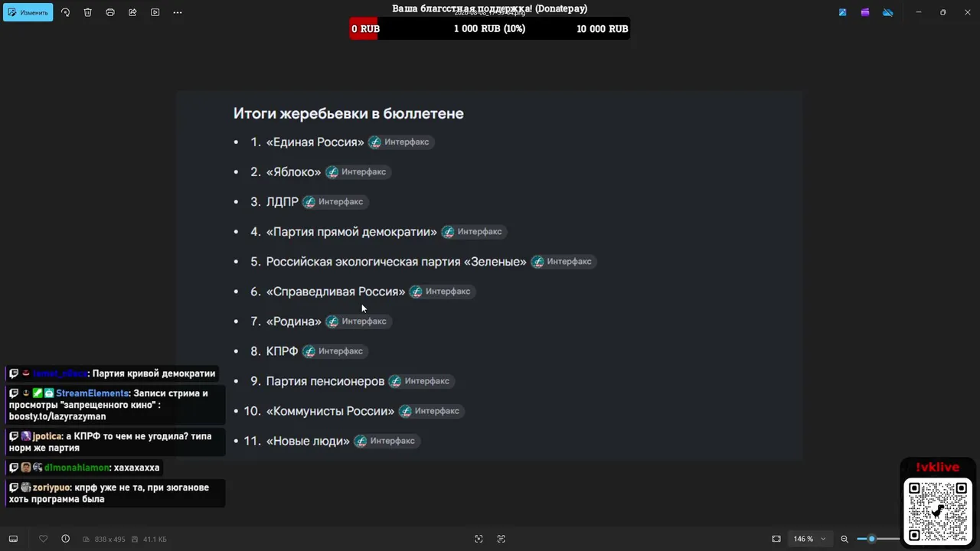
Task: Click the zoriypuo chat message about зюганове
Action: point(116,493)
